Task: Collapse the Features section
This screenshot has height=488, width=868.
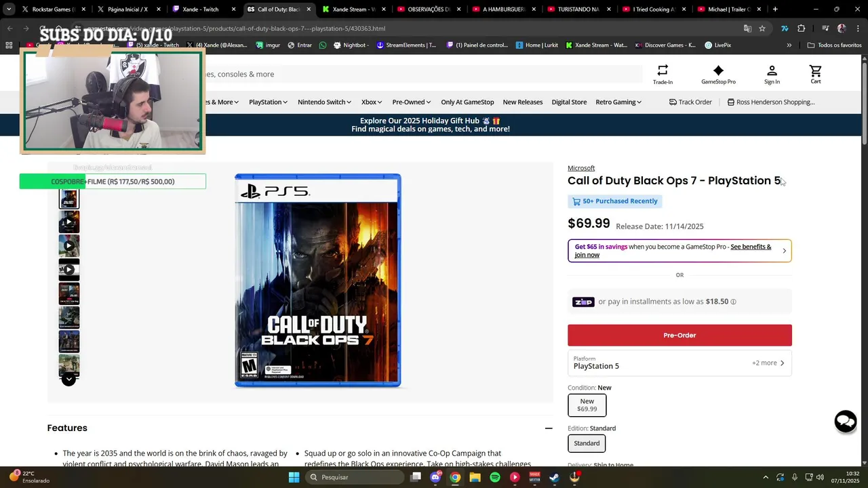Action: click(x=549, y=428)
